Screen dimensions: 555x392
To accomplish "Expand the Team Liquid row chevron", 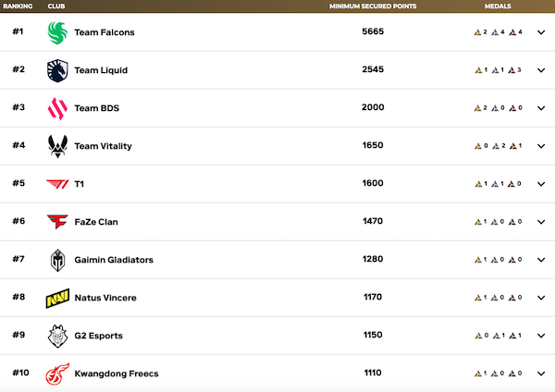I will [540, 70].
